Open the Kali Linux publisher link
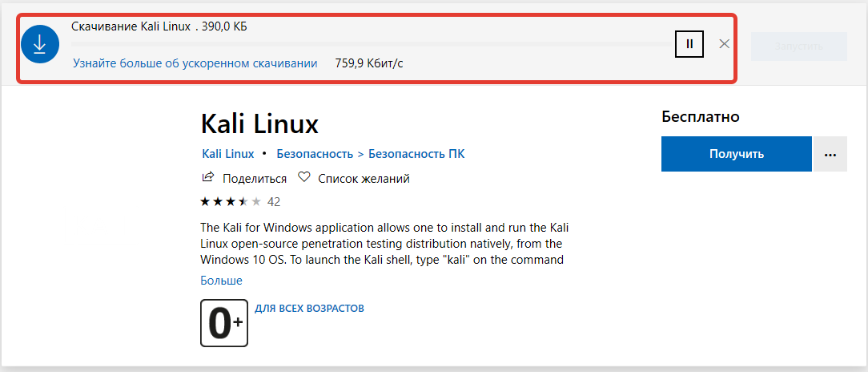 click(x=228, y=154)
